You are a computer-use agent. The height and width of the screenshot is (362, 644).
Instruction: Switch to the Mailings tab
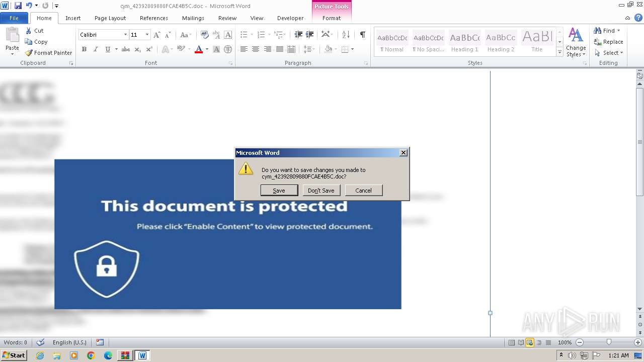pyautogui.click(x=193, y=18)
